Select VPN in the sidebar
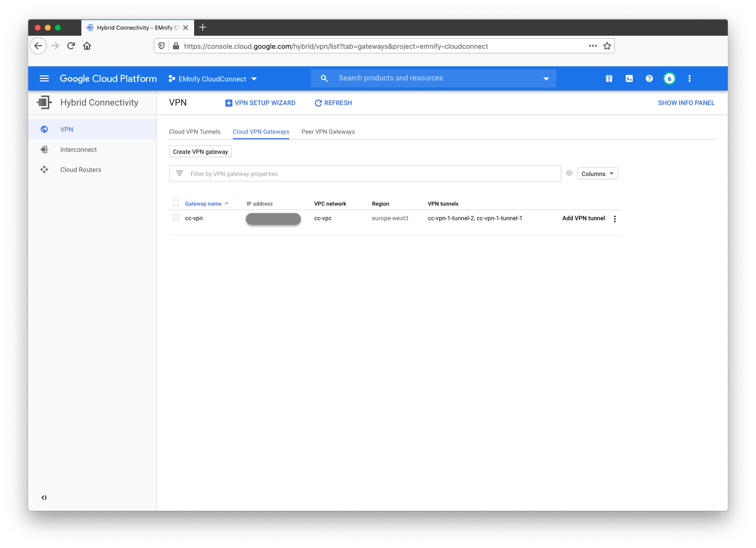 [67, 129]
